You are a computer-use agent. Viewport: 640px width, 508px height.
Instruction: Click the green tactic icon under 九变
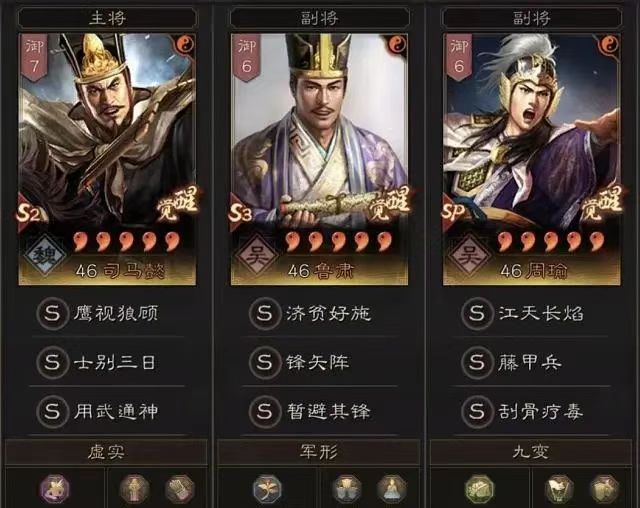(x=479, y=488)
